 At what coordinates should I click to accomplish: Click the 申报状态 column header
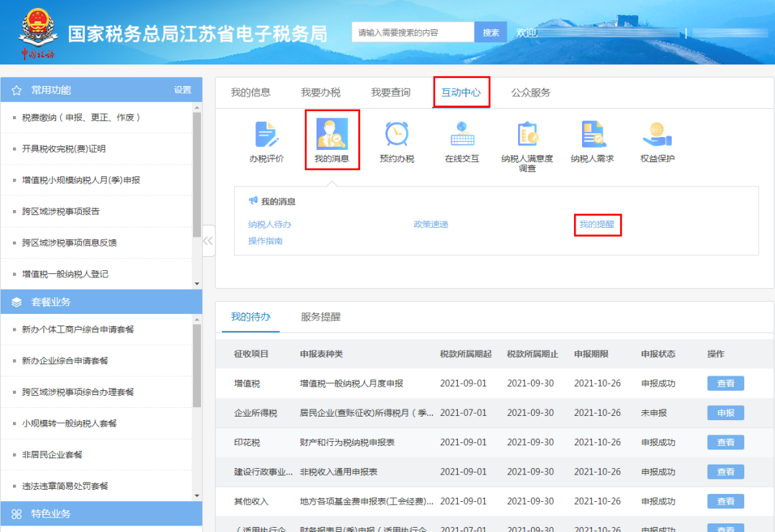tap(658, 353)
